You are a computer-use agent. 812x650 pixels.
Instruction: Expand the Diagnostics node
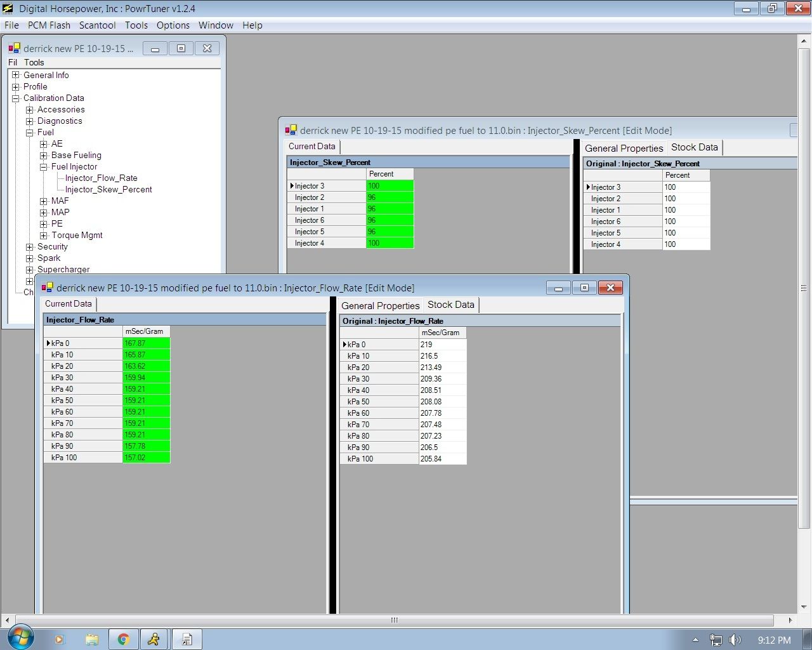click(30, 121)
